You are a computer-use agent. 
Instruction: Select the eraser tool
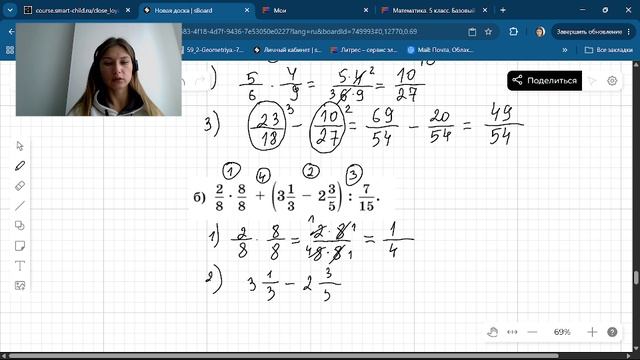(20, 186)
